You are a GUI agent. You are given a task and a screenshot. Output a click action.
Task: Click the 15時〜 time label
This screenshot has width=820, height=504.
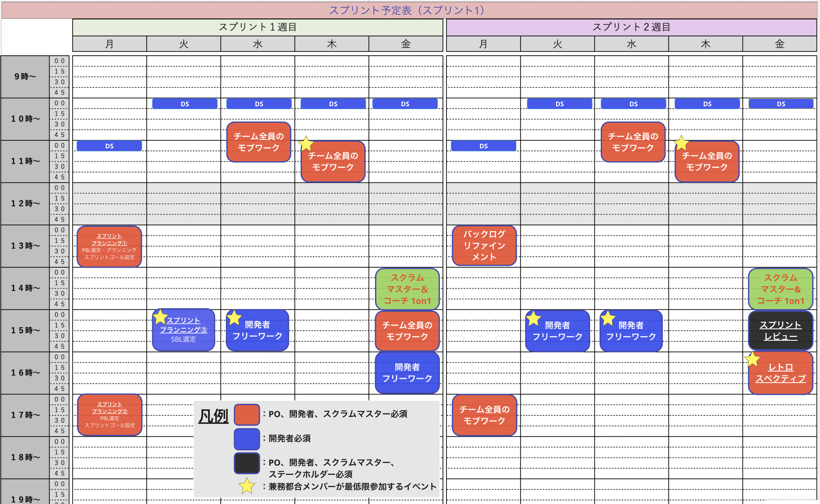click(x=25, y=330)
